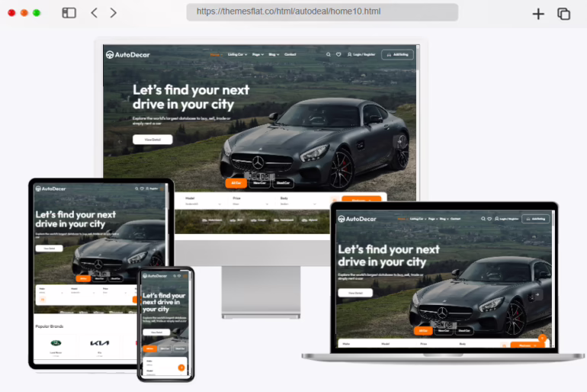Select Used Car tab on the laptop

[464, 330]
